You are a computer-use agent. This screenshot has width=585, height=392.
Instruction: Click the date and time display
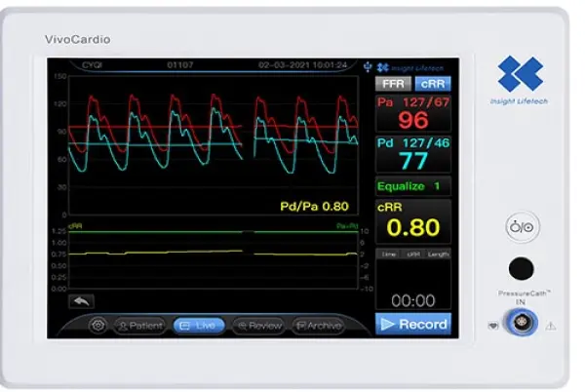tap(302, 65)
